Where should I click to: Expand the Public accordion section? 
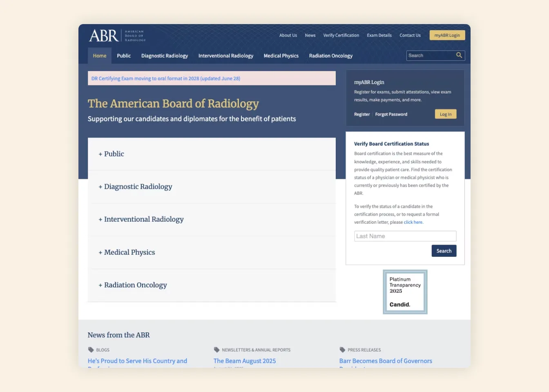212,154
